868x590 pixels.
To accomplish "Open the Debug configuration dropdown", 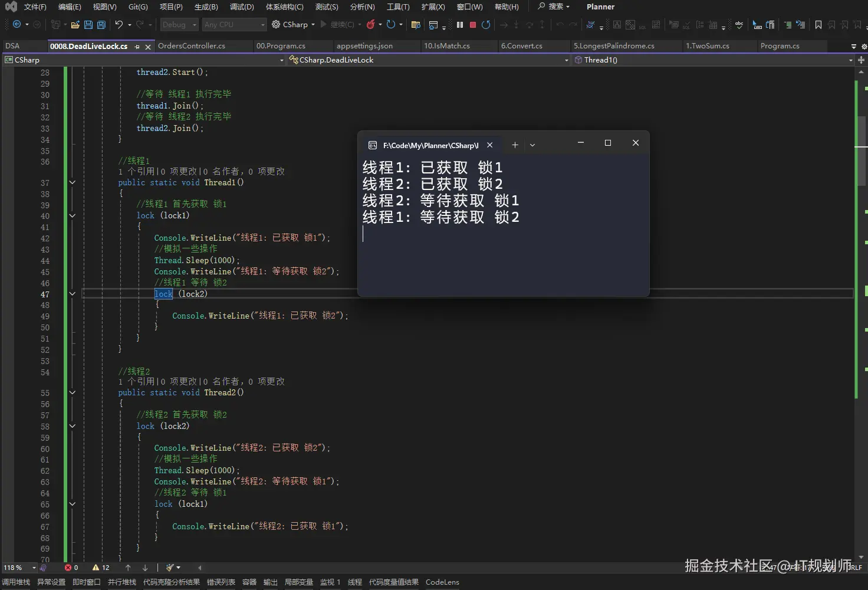I will (179, 25).
